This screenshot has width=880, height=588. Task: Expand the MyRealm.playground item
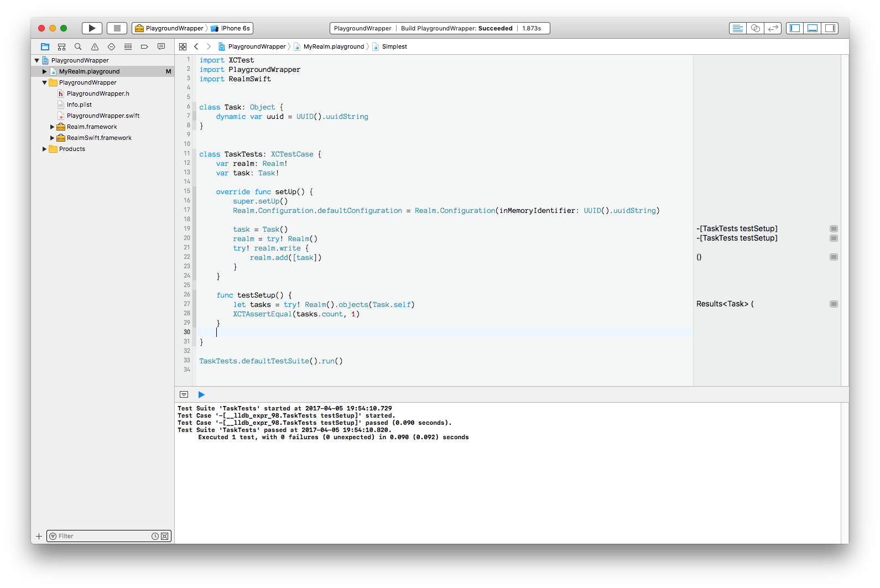pos(45,71)
